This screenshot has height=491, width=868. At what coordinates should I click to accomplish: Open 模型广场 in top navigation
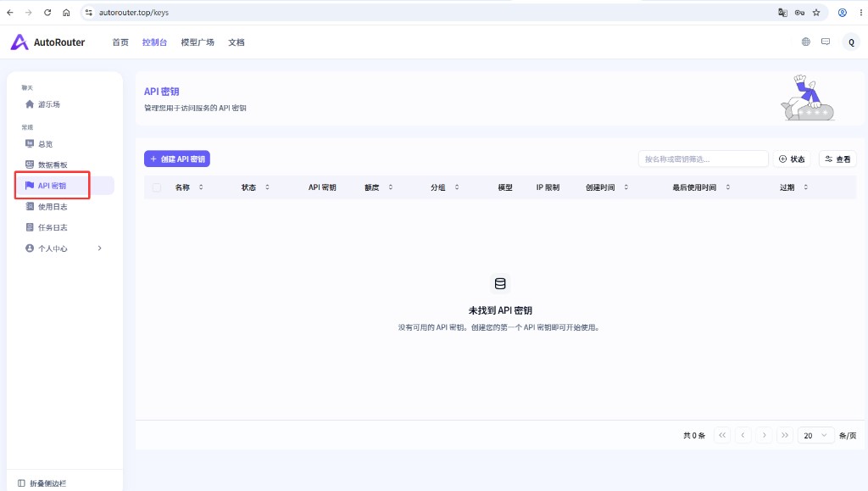click(198, 42)
